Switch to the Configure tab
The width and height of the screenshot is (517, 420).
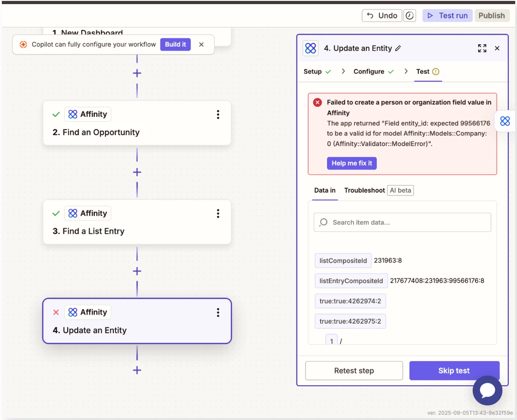click(x=374, y=72)
